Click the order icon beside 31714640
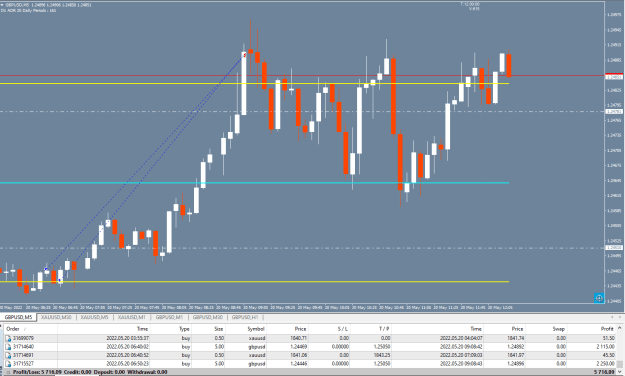This screenshot has height=376, width=625. point(8,347)
